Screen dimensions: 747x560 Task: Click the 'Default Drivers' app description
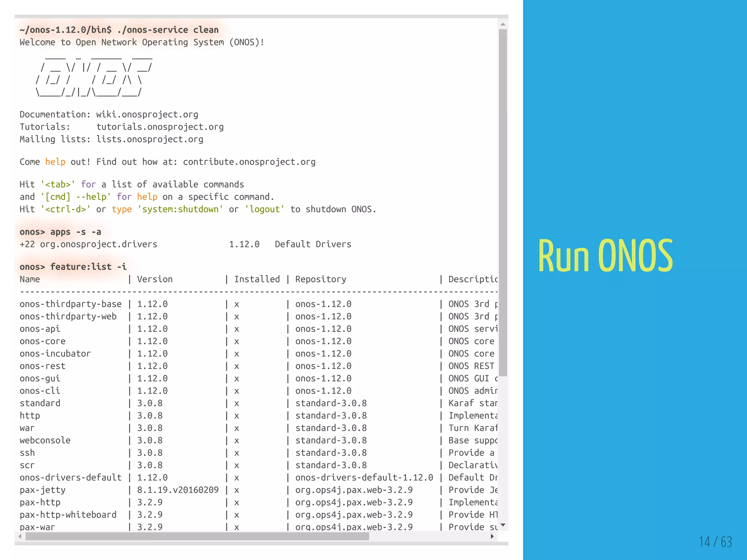click(x=313, y=244)
